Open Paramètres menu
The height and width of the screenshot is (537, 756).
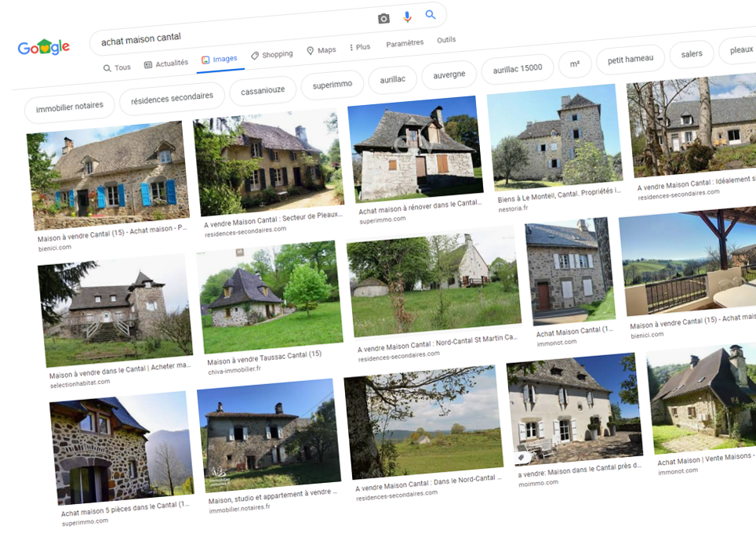[405, 44]
